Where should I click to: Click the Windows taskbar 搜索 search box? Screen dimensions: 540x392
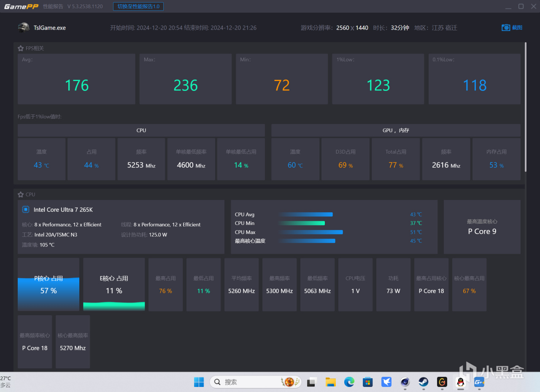[x=256, y=382]
